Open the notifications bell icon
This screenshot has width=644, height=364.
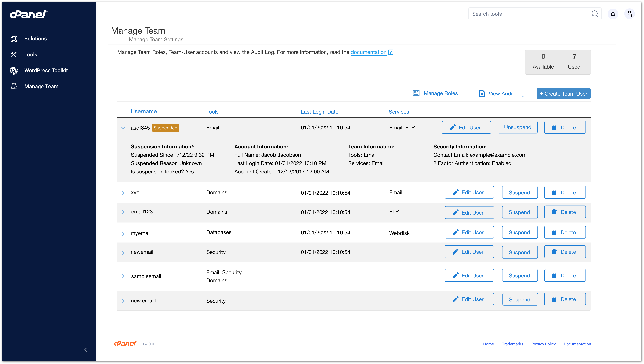612,14
